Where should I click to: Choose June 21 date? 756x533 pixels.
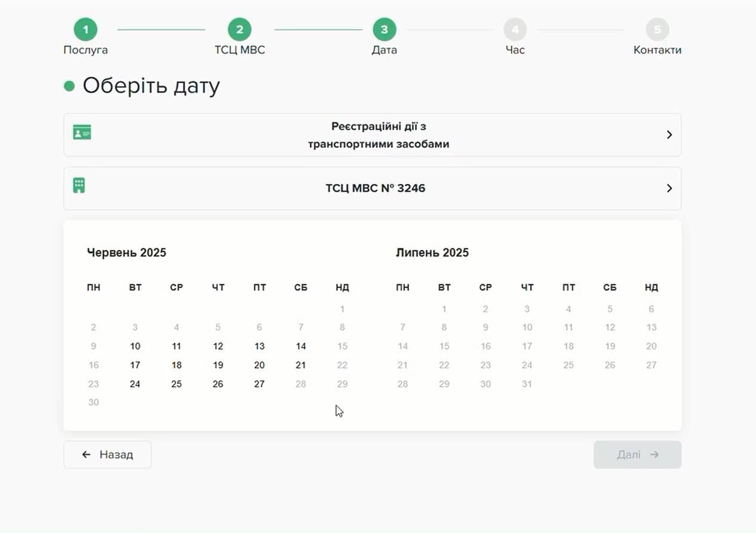coord(301,365)
